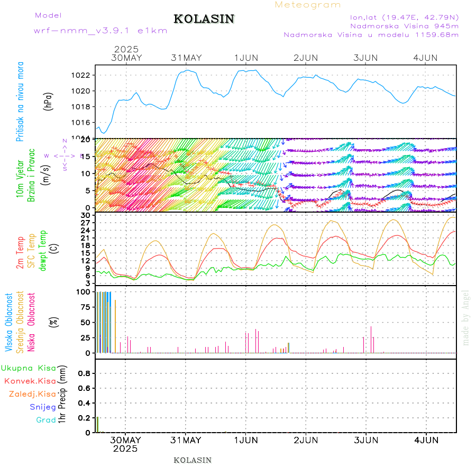Click "30MAY" on the bottom date axis

click(125, 441)
